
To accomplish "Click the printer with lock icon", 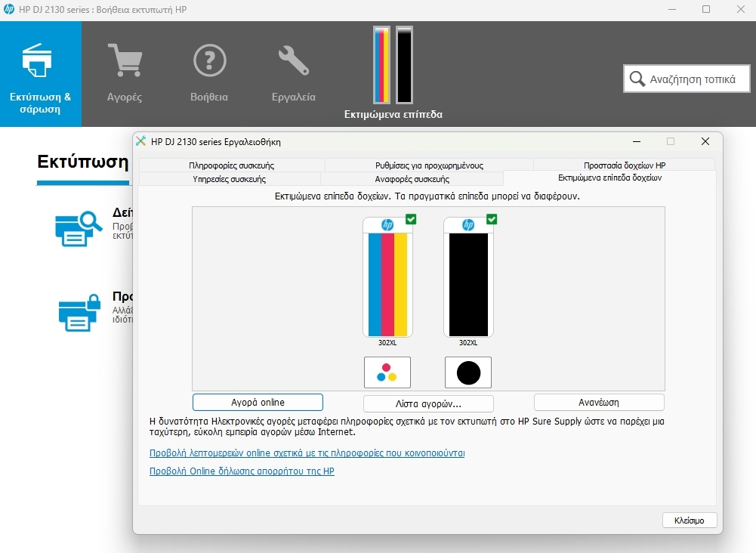I will pos(79,313).
